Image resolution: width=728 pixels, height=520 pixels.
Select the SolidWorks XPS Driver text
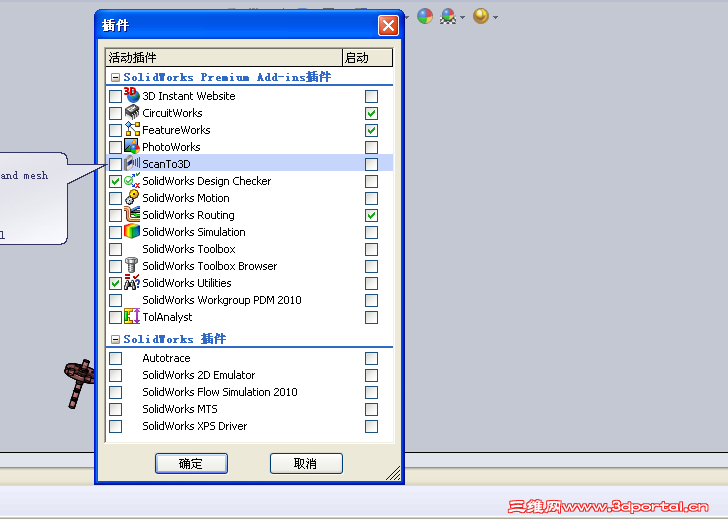(195, 426)
